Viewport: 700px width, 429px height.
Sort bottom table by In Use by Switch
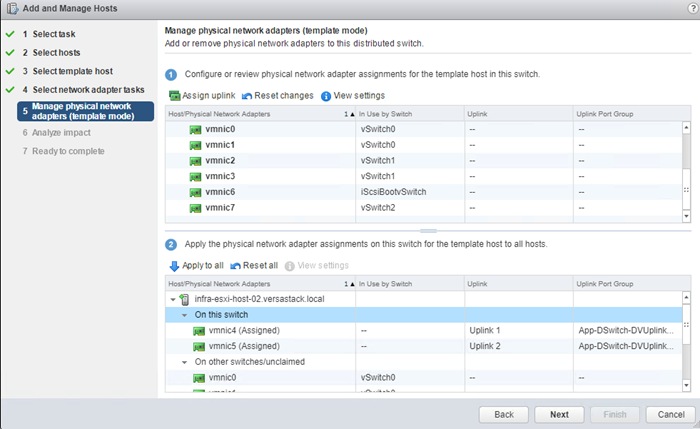pyautogui.click(x=410, y=284)
